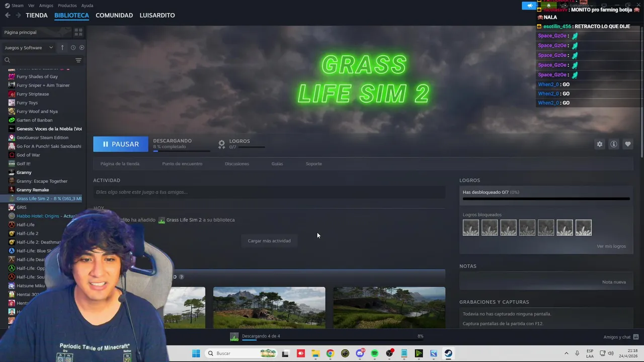Click download progress bar under DESCARGANDO
The width and height of the screenshot is (644, 362).
pos(182,150)
